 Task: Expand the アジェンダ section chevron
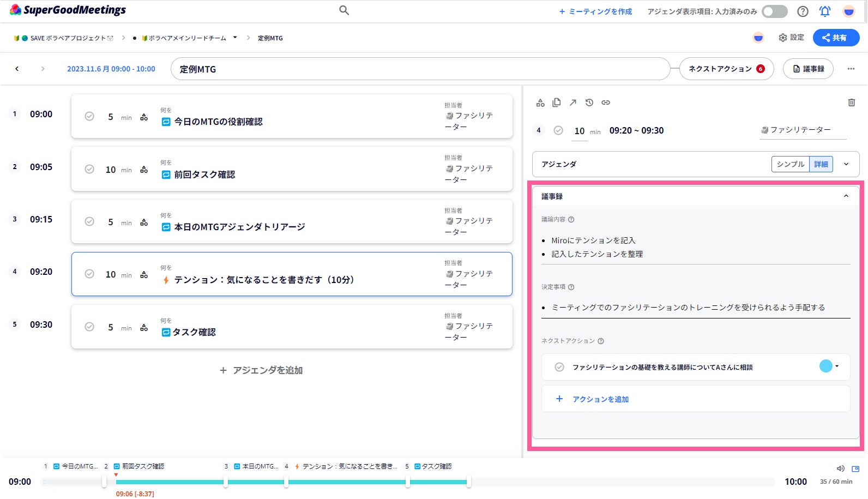(x=846, y=164)
